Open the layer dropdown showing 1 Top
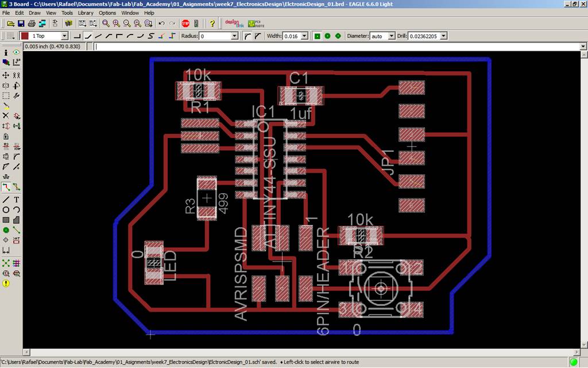This screenshot has height=368, width=588. click(64, 36)
